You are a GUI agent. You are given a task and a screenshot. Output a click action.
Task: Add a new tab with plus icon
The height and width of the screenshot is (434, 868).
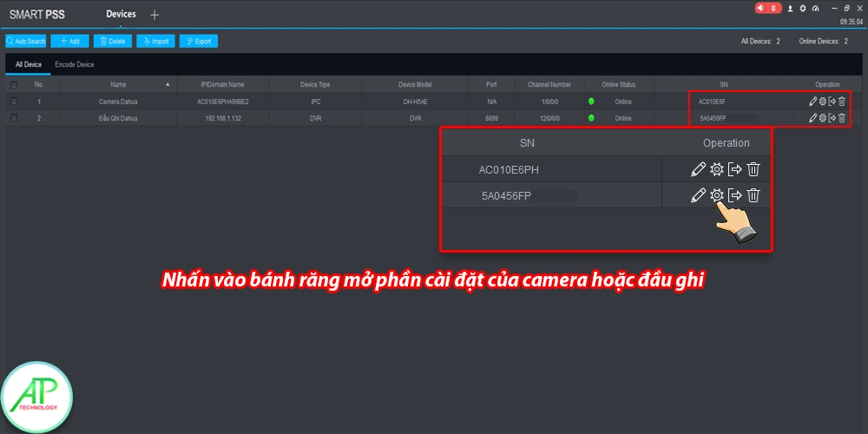pyautogui.click(x=155, y=15)
